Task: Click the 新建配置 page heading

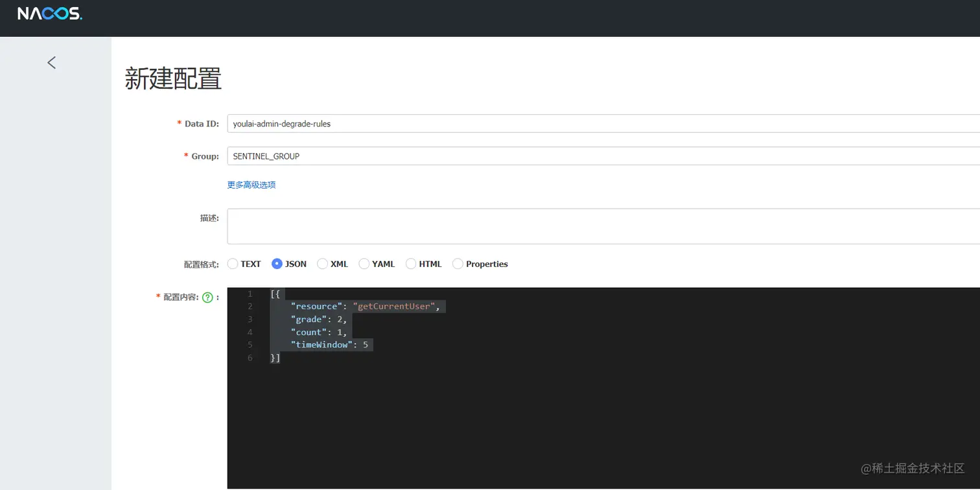Action: [x=173, y=79]
